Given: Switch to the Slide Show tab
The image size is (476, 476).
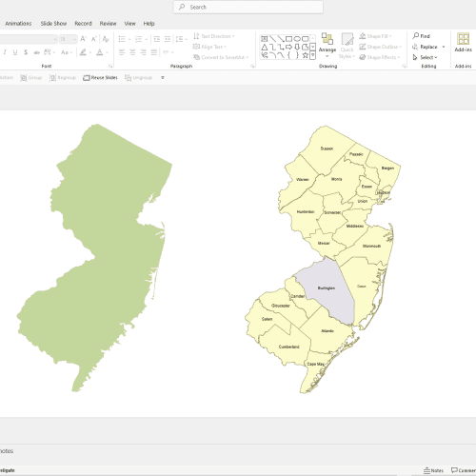Looking at the screenshot, I should tap(53, 23).
